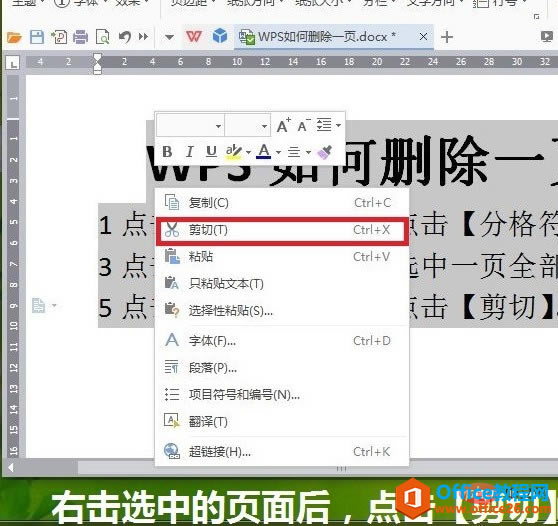The height and width of the screenshot is (526, 558).
Task: Add a new document tab
Action: coord(447,37)
